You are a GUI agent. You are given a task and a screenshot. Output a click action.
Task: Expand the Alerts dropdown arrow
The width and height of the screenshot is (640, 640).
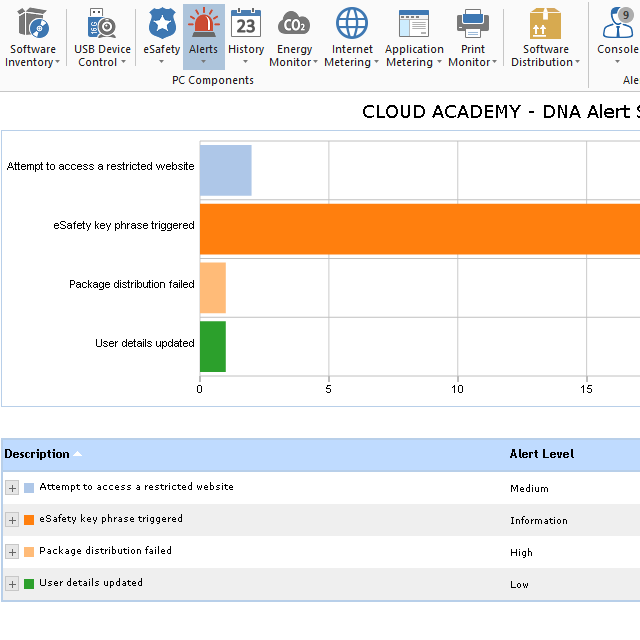[x=203, y=62]
